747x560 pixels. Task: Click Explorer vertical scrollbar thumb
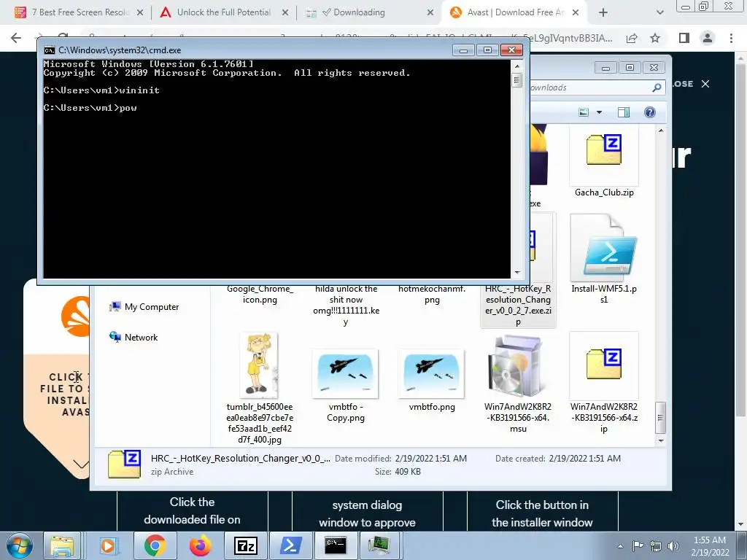click(x=660, y=418)
